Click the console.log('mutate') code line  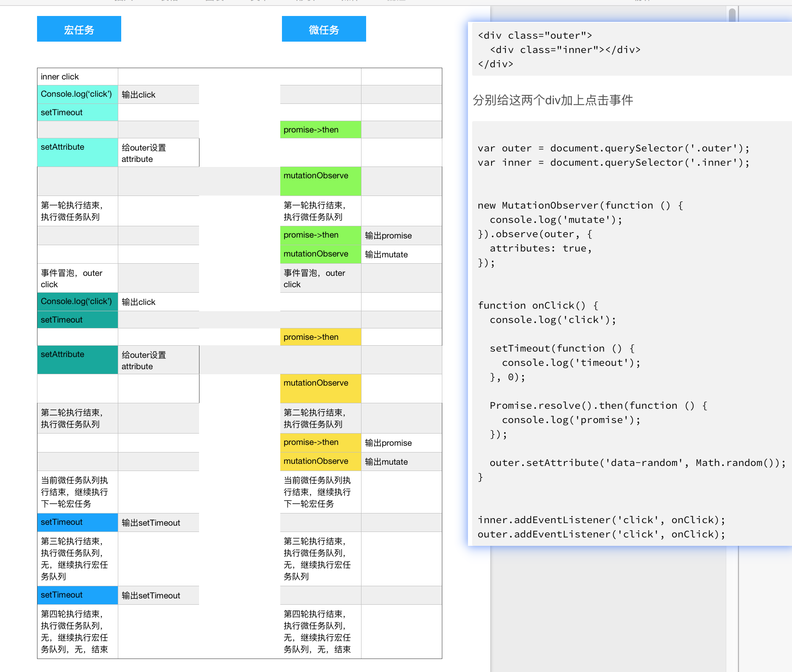tap(556, 220)
